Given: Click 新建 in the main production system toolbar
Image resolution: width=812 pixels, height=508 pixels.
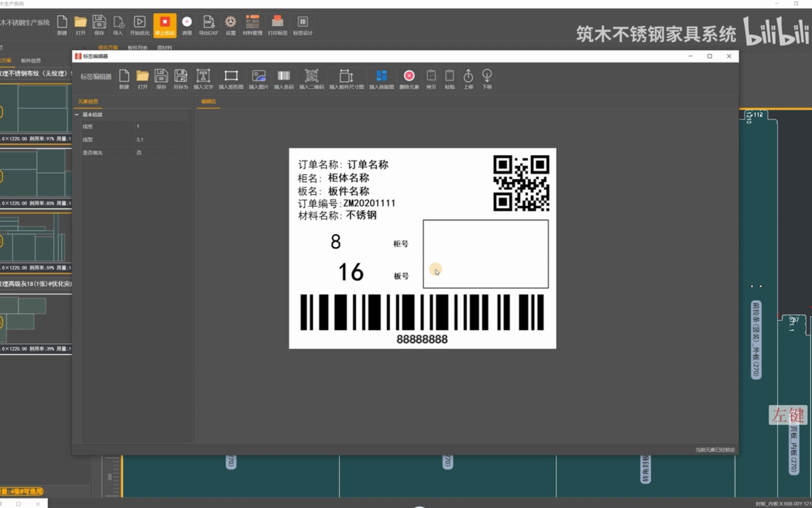Looking at the screenshot, I should coord(62,25).
